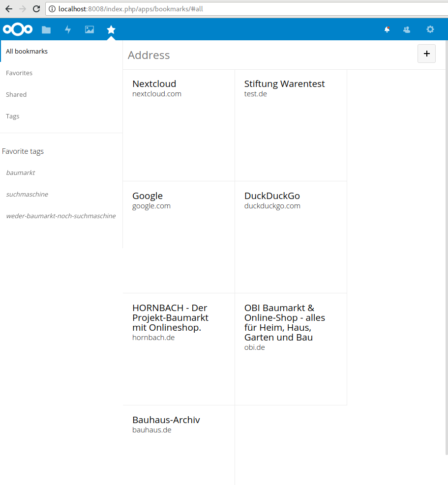Image resolution: width=448 pixels, height=485 pixels.
Task: Filter by the baumarkt tag
Action: coord(21,172)
